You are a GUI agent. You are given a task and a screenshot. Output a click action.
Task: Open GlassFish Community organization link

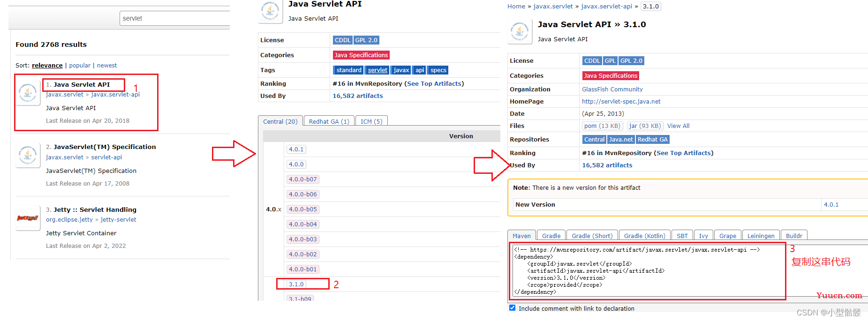point(612,90)
